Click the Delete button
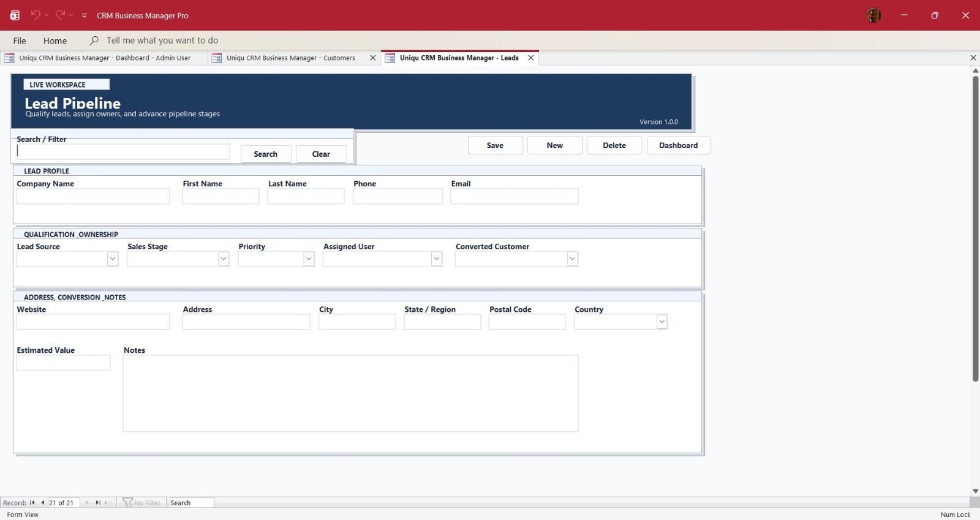Screen dimensions: 980x520 (614, 145)
